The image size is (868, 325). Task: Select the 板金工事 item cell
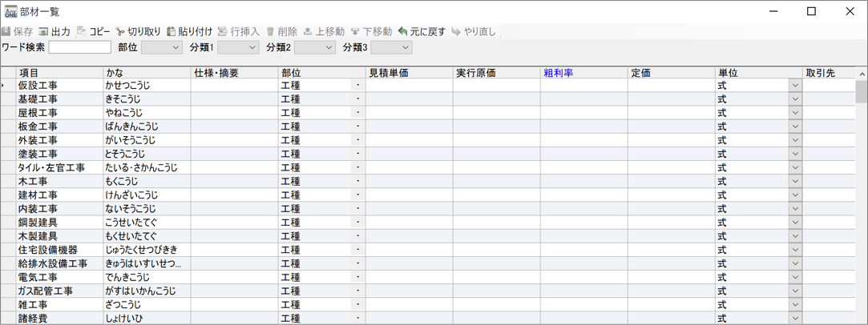point(59,126)
